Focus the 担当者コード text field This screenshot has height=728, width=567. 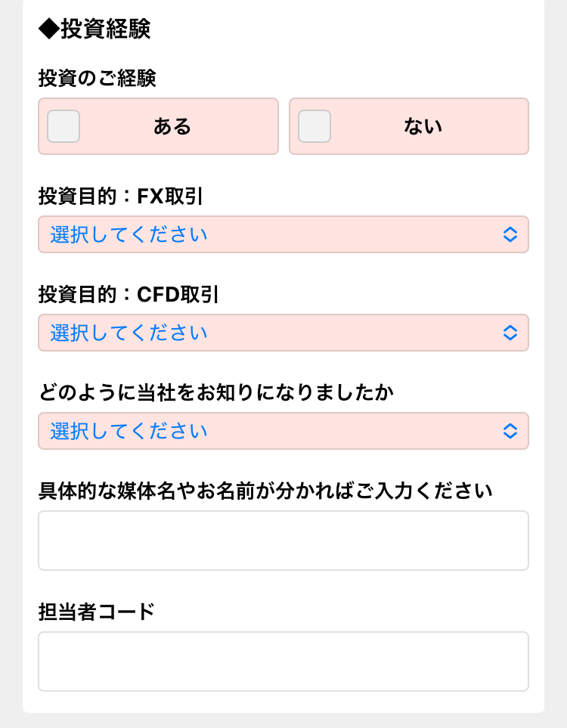click(283, 661)
